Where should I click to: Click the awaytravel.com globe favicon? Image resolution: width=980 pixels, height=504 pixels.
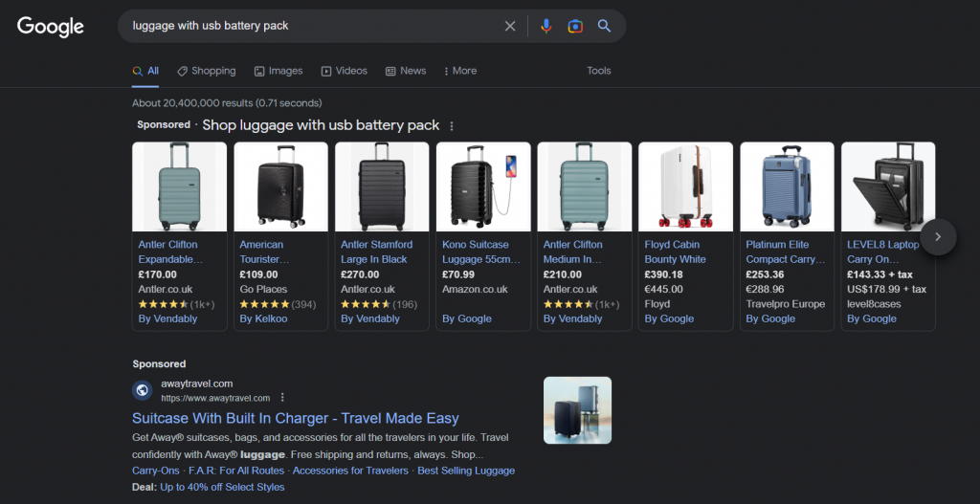pyautogui.click(x=143, y=390)
